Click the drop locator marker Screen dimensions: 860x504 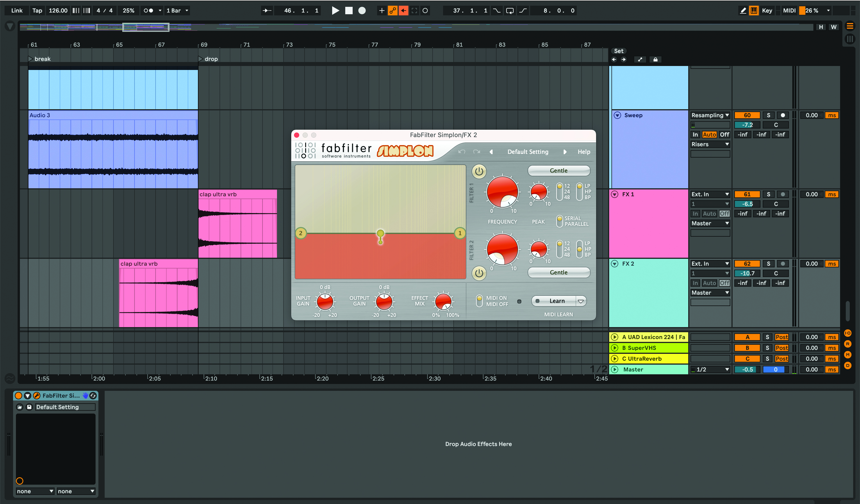click(x=201, y=59)
